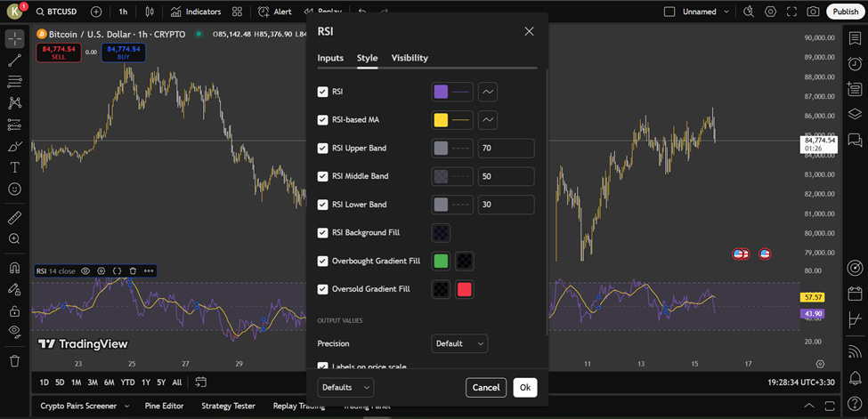Image resolution: width=868 pixels, height=419 pixels.
Task: Enter fullscreen mode
Action: (x=791, y=11)
